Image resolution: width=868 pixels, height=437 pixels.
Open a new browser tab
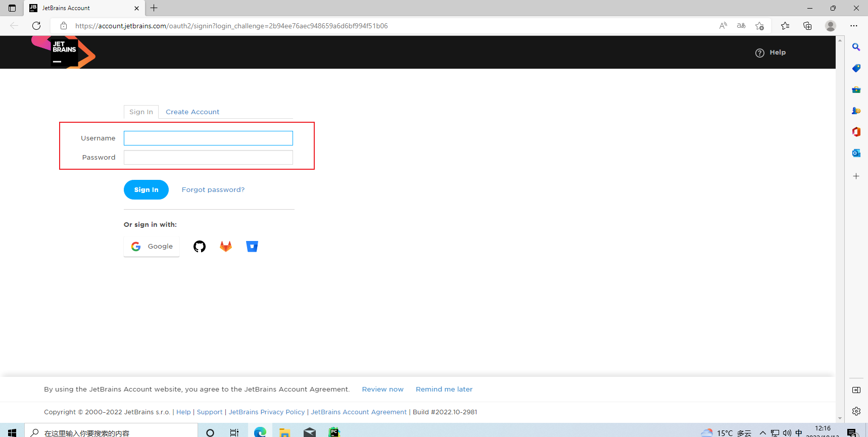[x=154, y=8]
